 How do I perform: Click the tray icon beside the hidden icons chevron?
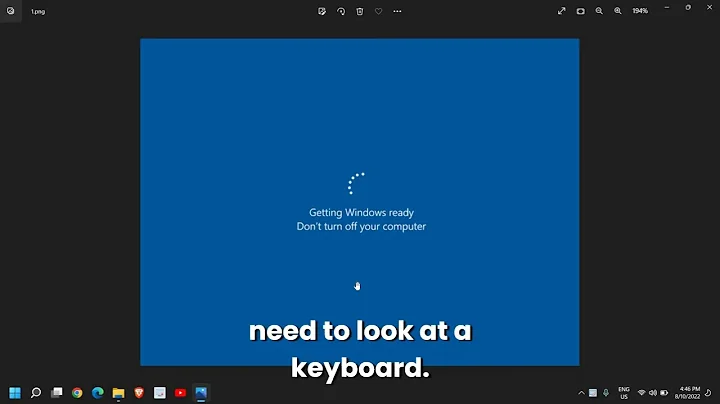click(593, 393)
